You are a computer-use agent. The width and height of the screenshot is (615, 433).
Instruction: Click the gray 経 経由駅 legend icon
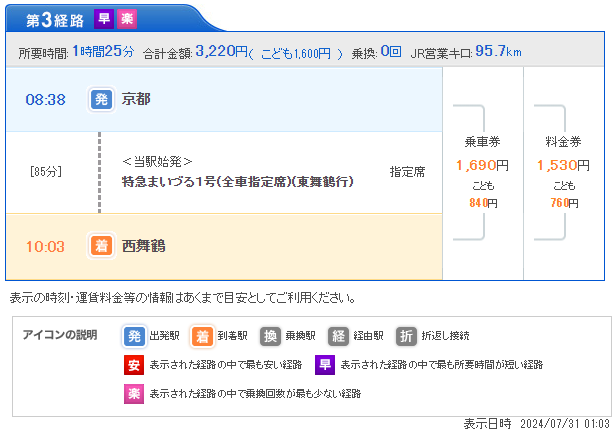[338, 336]
